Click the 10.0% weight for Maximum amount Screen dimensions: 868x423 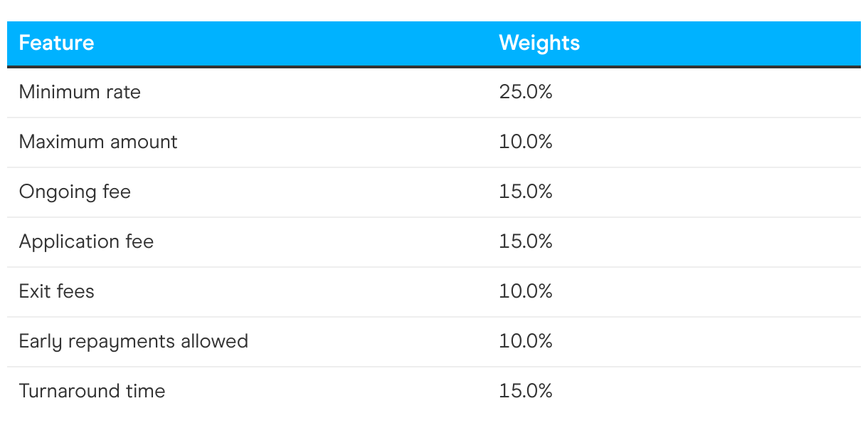526,142
